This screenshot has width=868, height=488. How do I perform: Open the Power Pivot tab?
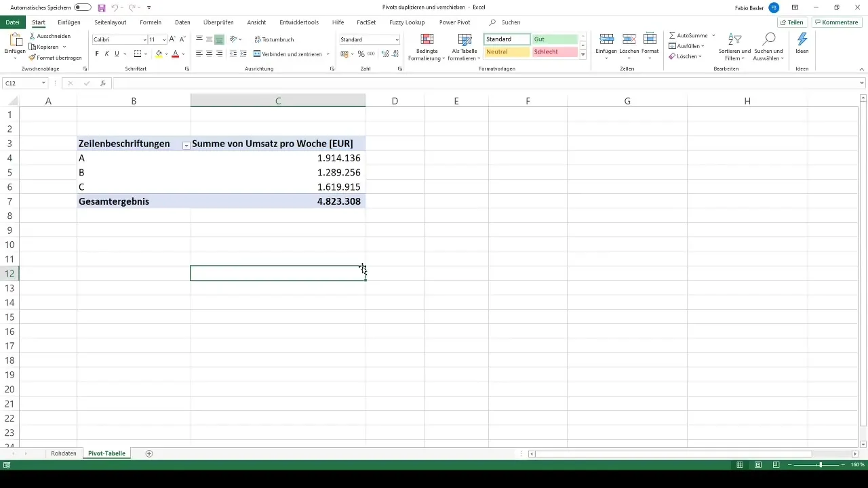pyautogui.click(x=454, y=22)
